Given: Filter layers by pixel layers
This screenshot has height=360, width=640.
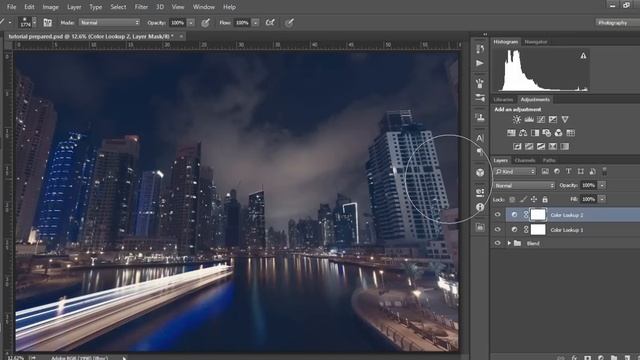Looking at the screenshot, I should coord(545,171).
